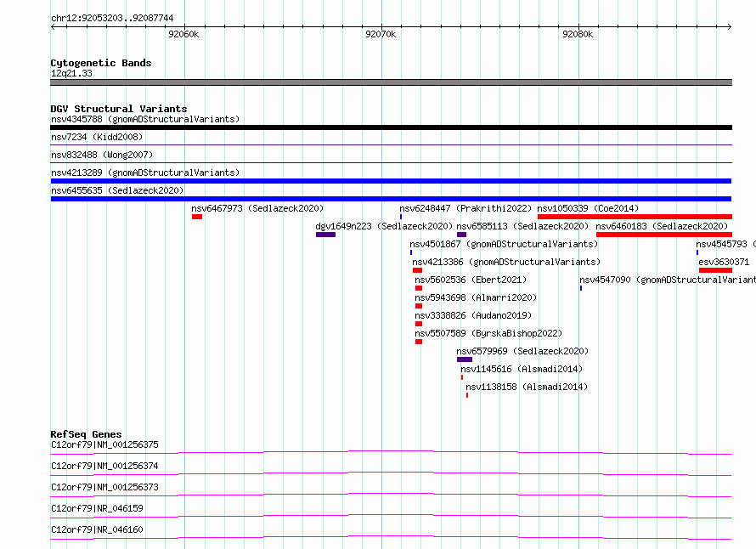Open the nsv1050339 (Coe2014) label
The width and height of the screenshot is (756, 549).
[588, 208]
